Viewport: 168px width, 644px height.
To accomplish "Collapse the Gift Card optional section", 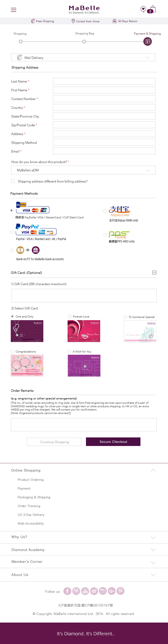I will tap(154, 272).
